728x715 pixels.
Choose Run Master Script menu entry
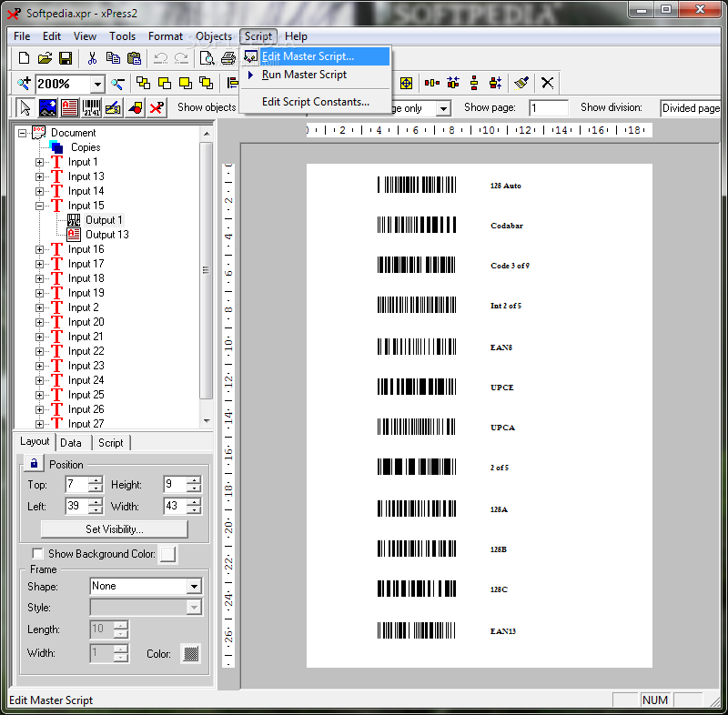(316, 75)
